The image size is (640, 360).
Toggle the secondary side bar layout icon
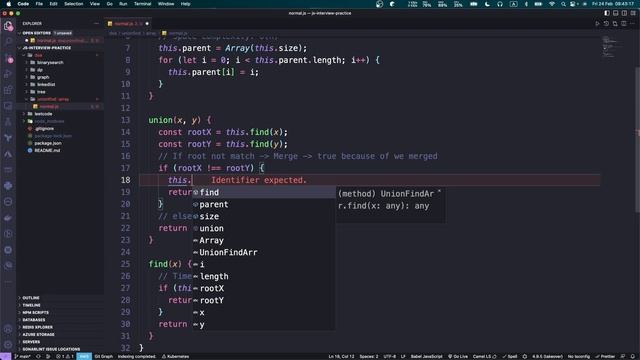(624, 13)
